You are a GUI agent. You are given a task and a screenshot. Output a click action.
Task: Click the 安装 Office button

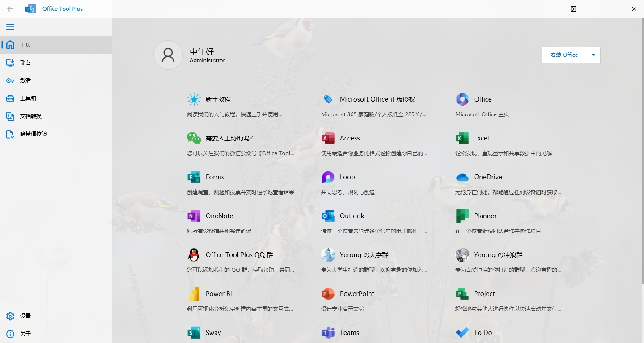pyautogui.click(x=564, y=55)
